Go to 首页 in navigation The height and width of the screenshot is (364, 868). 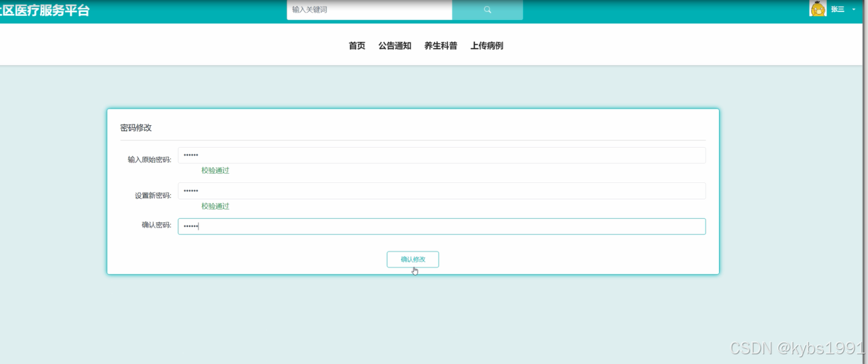pos(357,46)
